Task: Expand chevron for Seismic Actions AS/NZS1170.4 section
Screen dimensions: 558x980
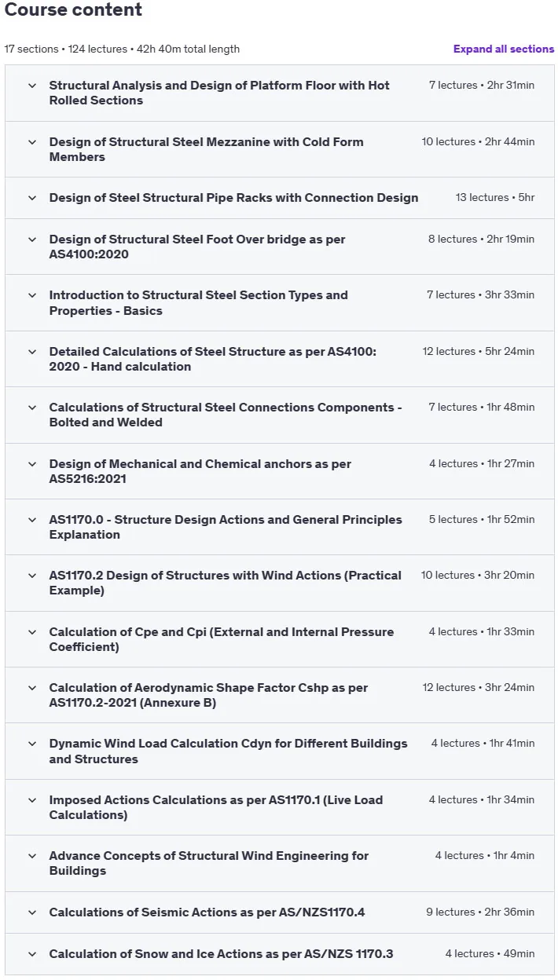Action: [x=32, y=912]
